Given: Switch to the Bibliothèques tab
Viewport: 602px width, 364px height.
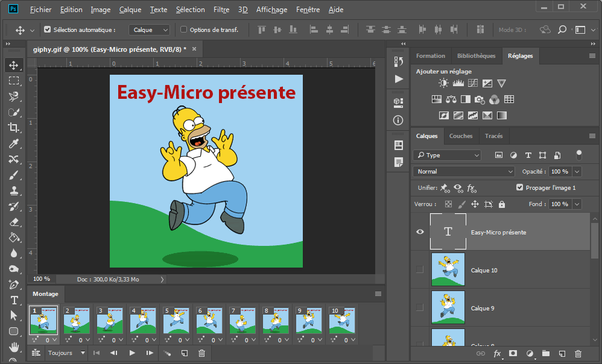Looking at the screenshot, I should (476, 55).
